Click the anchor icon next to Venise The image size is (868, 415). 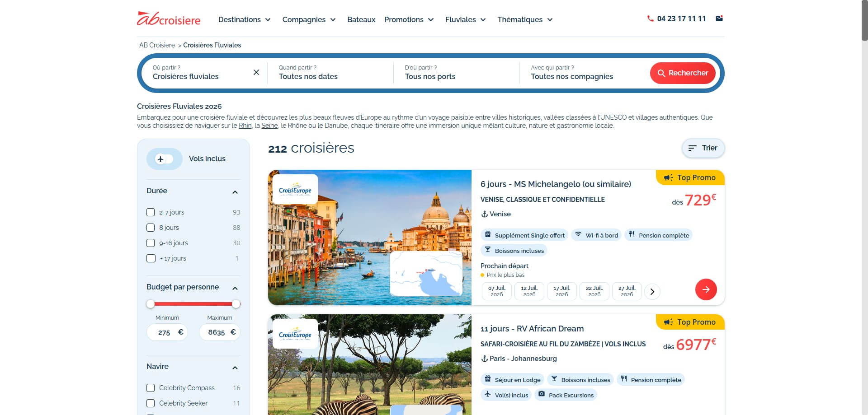[484, 214]
